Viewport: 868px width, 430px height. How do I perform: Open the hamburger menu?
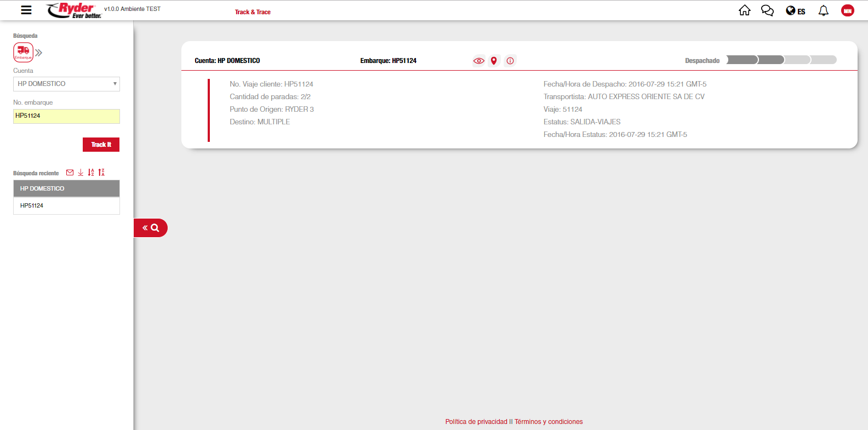point(26,10)
